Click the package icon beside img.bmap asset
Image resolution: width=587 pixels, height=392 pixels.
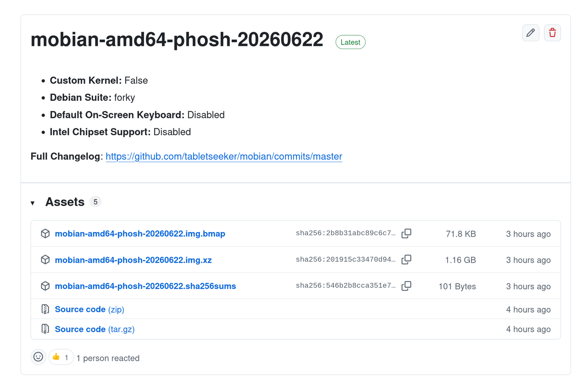point(45,233)
